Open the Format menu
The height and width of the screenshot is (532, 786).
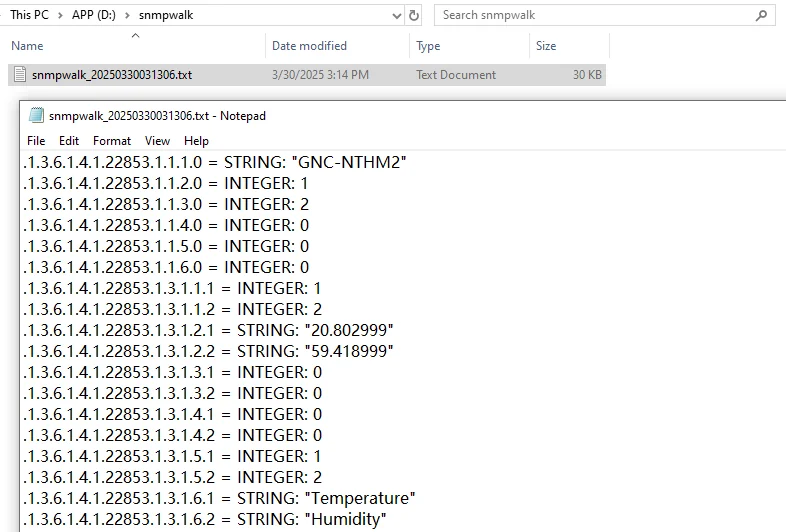coord(112,141)
